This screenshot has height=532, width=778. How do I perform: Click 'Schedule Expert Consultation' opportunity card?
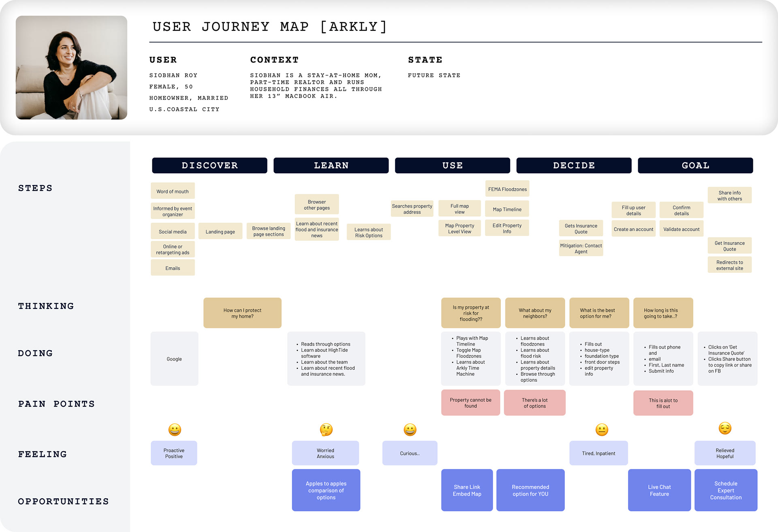726,490
